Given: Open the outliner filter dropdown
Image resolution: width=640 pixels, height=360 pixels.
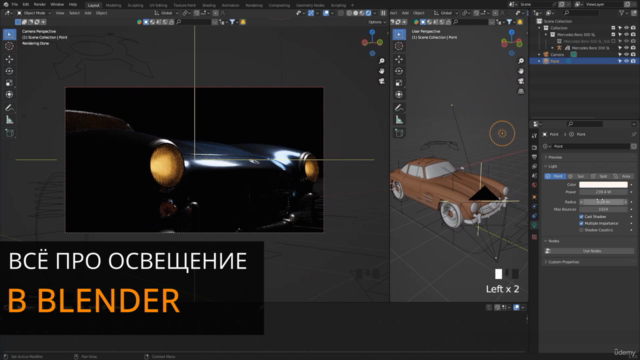Looking at the screenshot, I should [x=623, y=13].
